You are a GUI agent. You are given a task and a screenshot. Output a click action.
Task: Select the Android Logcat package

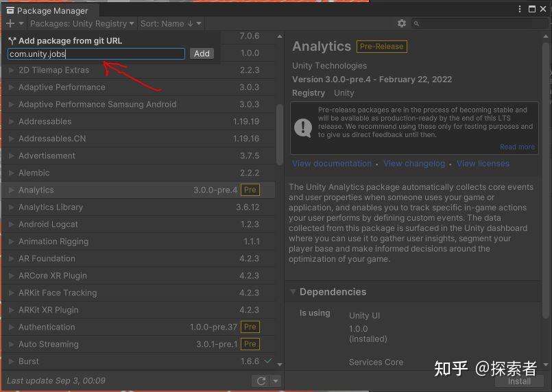[x=139, y=225]
